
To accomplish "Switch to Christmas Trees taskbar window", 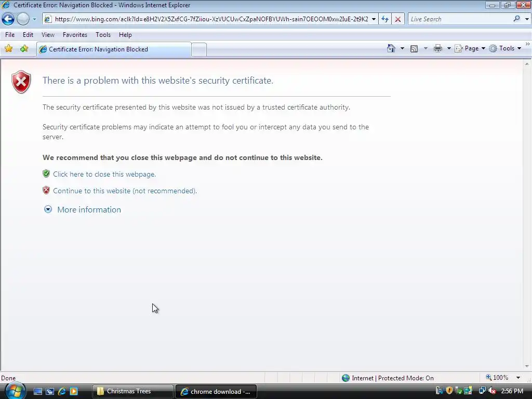I will 132,391.
